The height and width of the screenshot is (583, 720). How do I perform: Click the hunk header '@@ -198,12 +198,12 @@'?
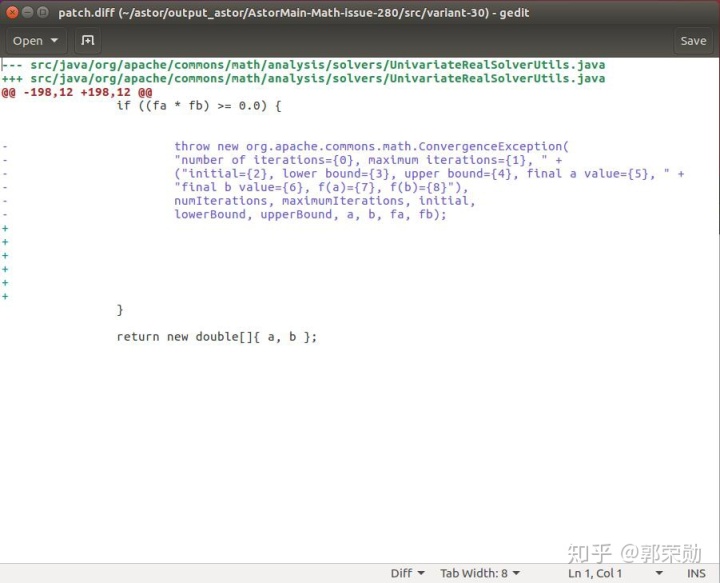[77, 92]
